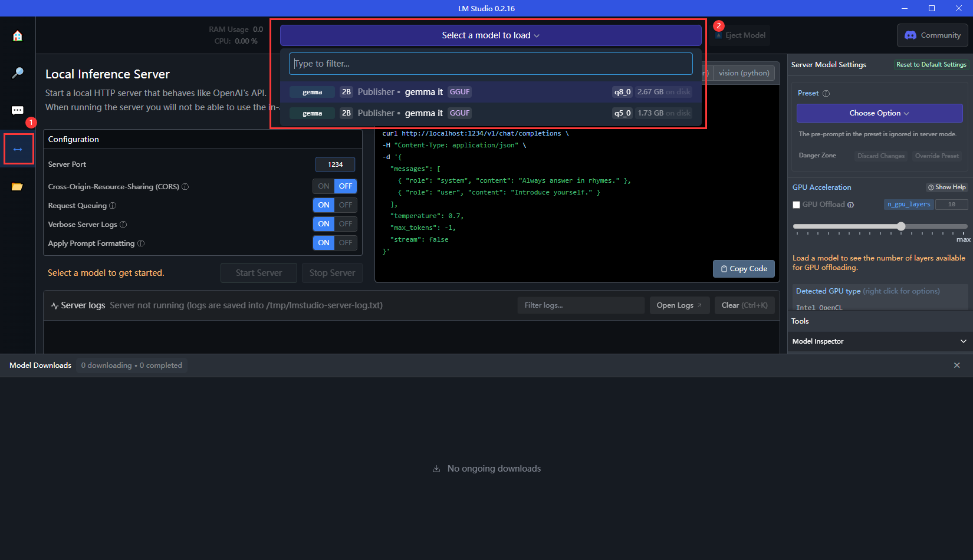The width and height of the screenshot is (973, 560).
Task: Open the Community button
Action: (x=932, y=35)
